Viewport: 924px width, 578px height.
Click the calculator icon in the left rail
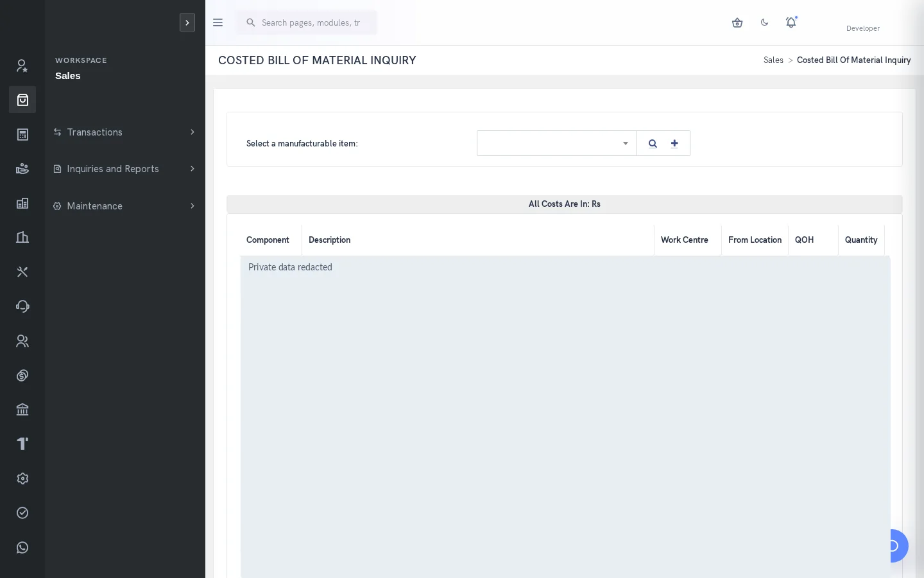[x=22, y=134]
